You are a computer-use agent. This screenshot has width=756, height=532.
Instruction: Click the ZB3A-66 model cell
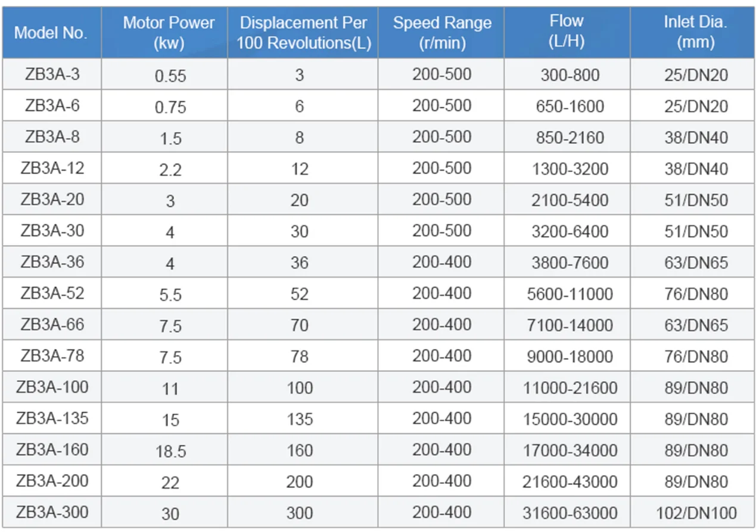coord(52,324)
